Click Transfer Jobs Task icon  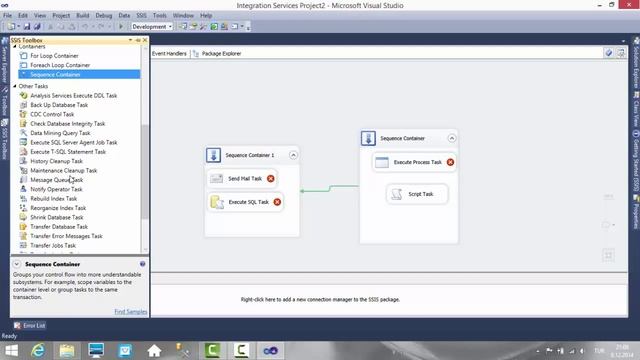(x=24, y=245)
